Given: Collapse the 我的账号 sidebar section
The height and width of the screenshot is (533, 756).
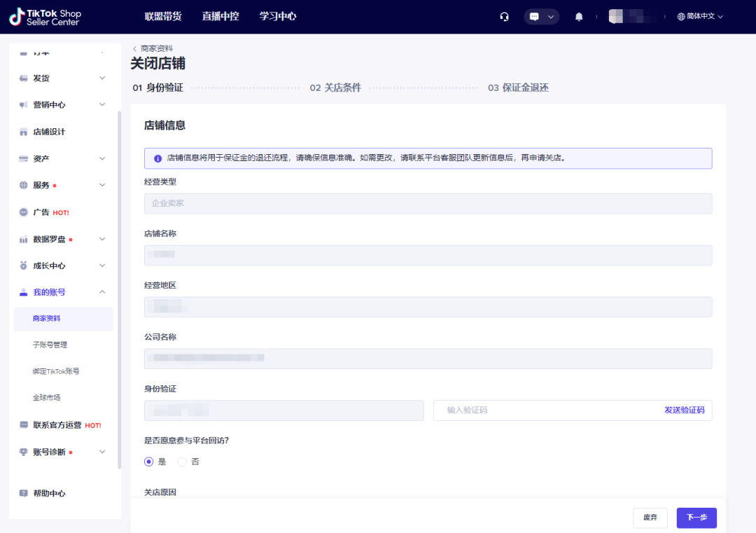Looking at the screenshot, I should tap(102, 292).
